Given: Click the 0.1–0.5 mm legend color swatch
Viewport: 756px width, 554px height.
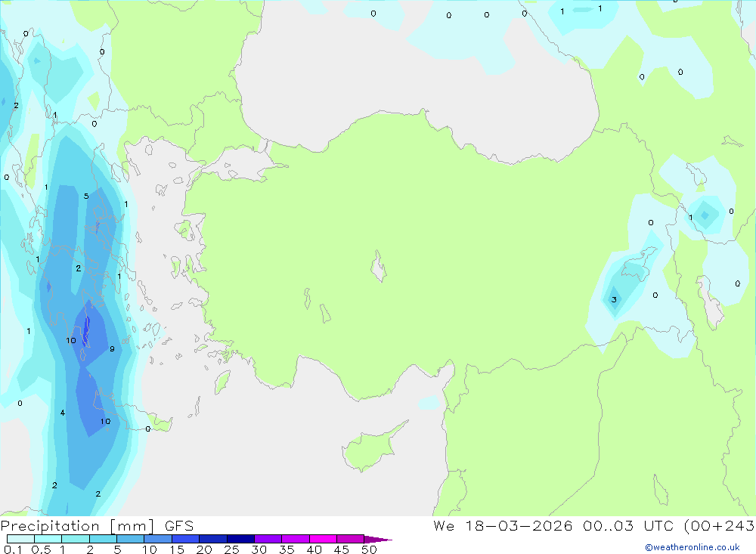Looking at the screenshot, I should pos(20,539).
